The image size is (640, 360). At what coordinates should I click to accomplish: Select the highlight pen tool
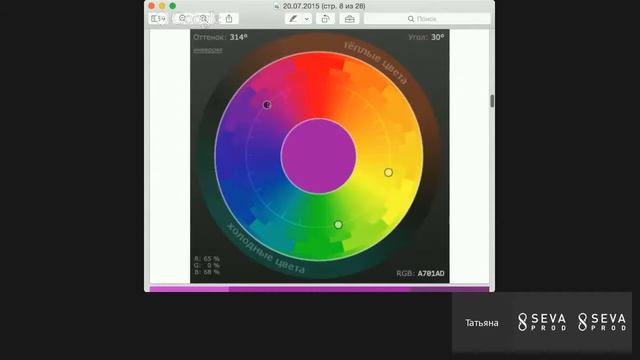[x=293, y=19]
